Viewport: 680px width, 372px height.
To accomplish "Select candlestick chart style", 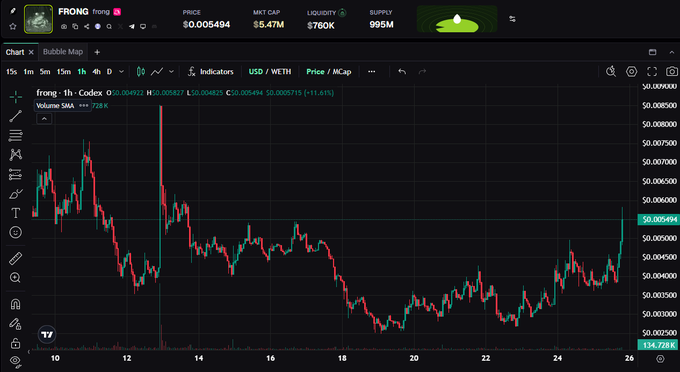I will point(141,72).
